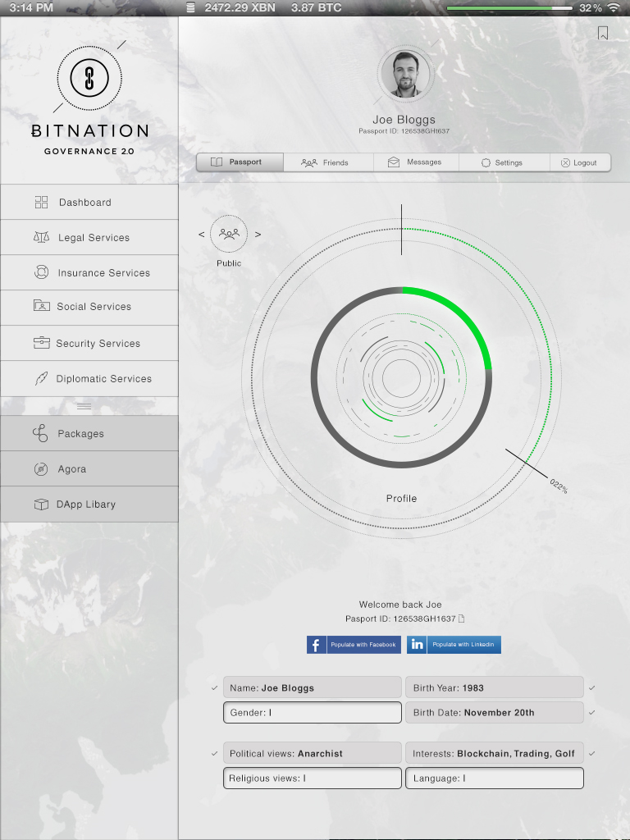Open the Messages tab
Viewport: 630px width, 840px height.
point(416,162)
